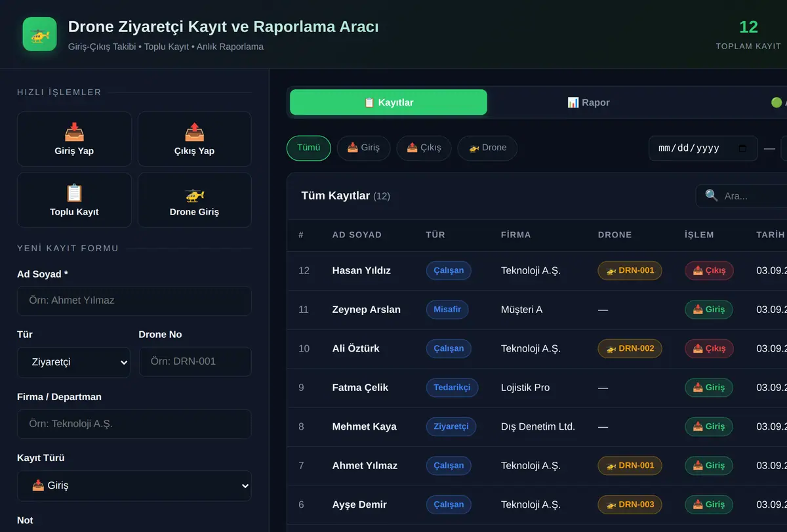The height and width of the screenshot is (532, 787).
Task: Open the Kayıt Türü dropdown
Action: pyautogui.click(x=134, y=486)
